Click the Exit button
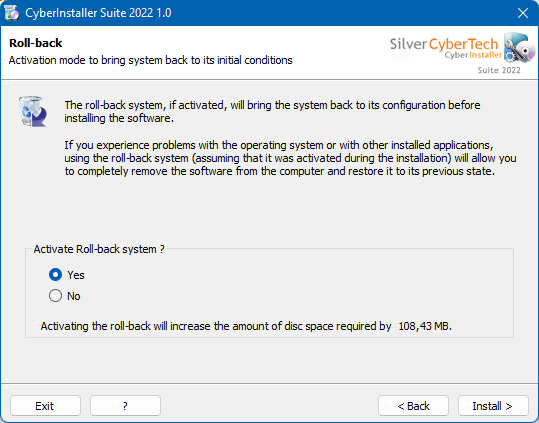This screenshot has width=539, height=423. click(45, 406)
